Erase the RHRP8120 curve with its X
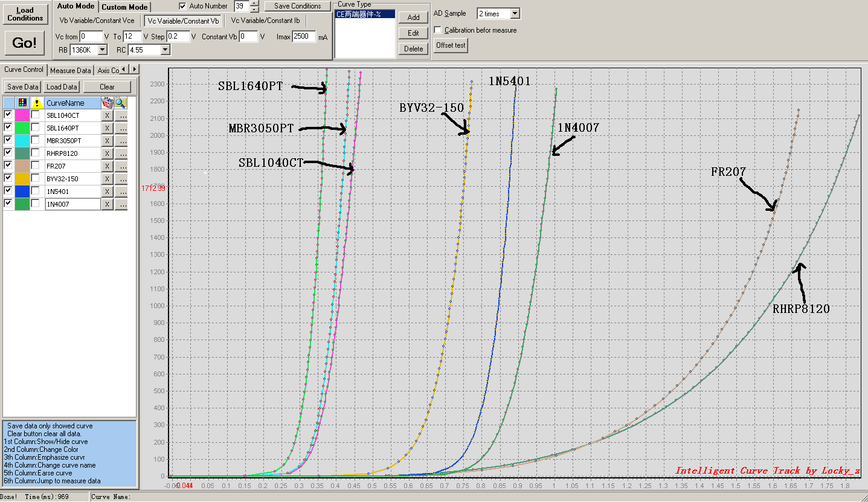The height and width of the screenshot is (502, 868). pos(106,153)
